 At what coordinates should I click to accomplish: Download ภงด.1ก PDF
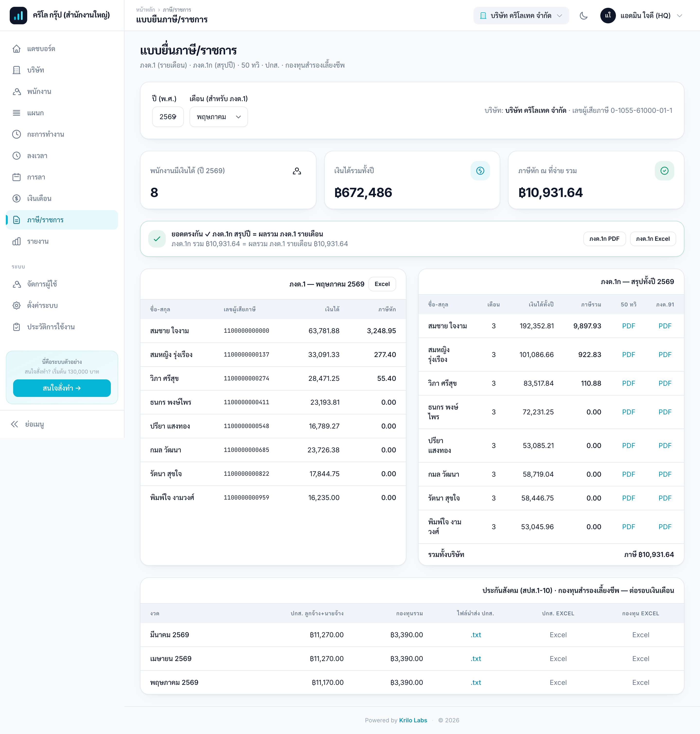pyautogui.click(x=604, y=239)
